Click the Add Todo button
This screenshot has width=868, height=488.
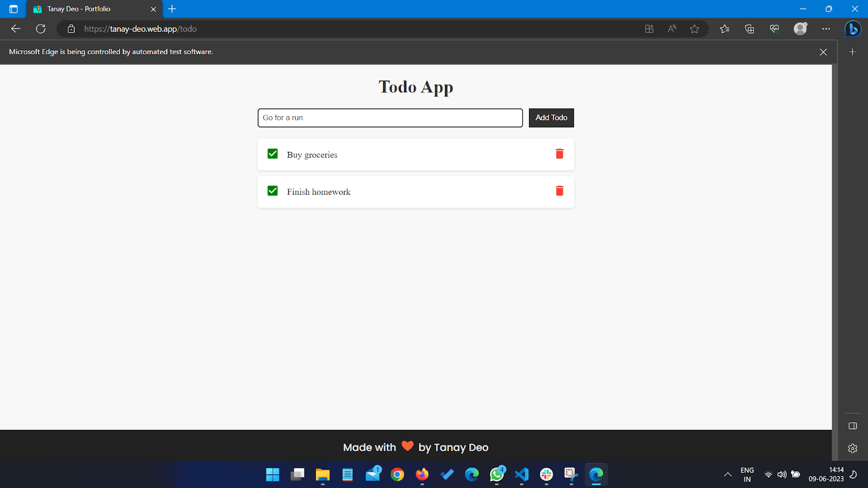551,118
